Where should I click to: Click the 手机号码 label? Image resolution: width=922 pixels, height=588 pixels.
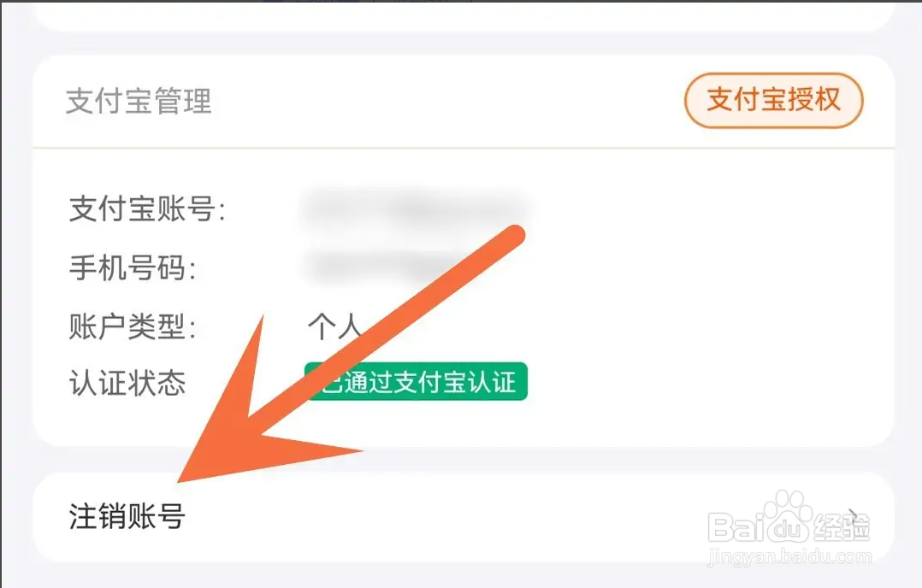(x=132, y=268)
